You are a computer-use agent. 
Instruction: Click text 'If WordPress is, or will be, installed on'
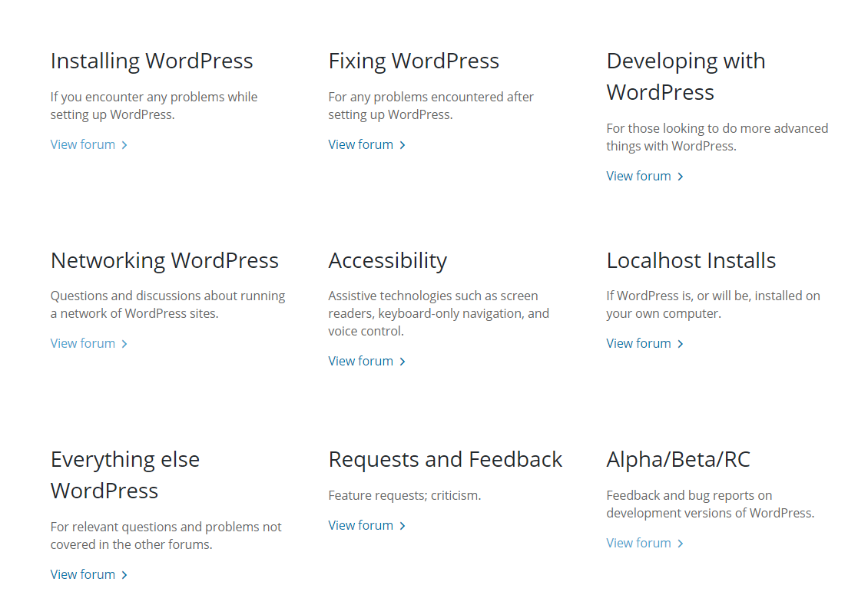(713, 296)
